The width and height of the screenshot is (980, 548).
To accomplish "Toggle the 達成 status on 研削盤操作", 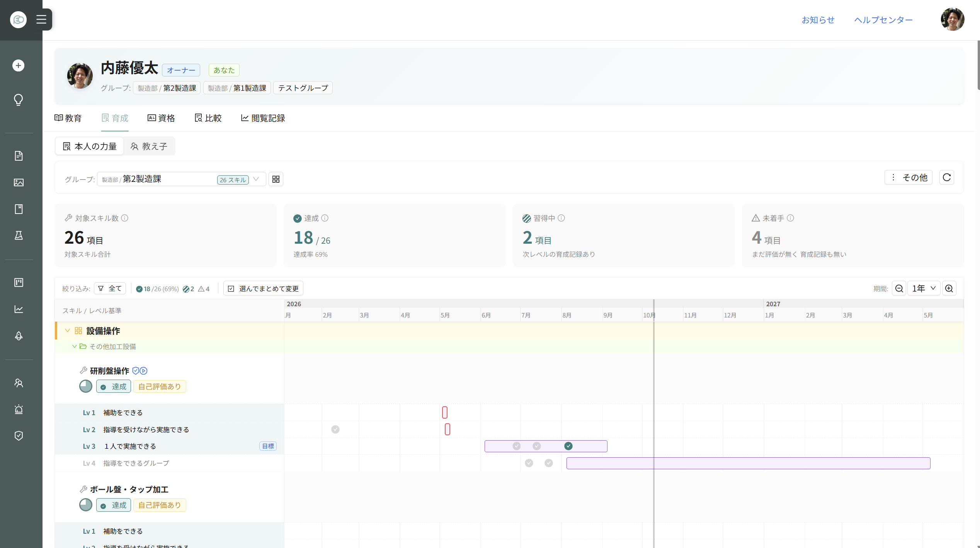I will coord(114,387).
